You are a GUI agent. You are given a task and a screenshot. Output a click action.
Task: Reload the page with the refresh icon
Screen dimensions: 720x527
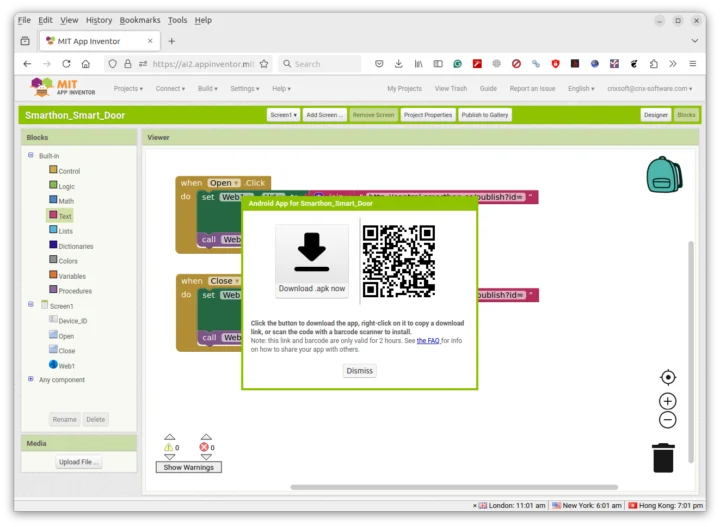(x=66, y=64)
